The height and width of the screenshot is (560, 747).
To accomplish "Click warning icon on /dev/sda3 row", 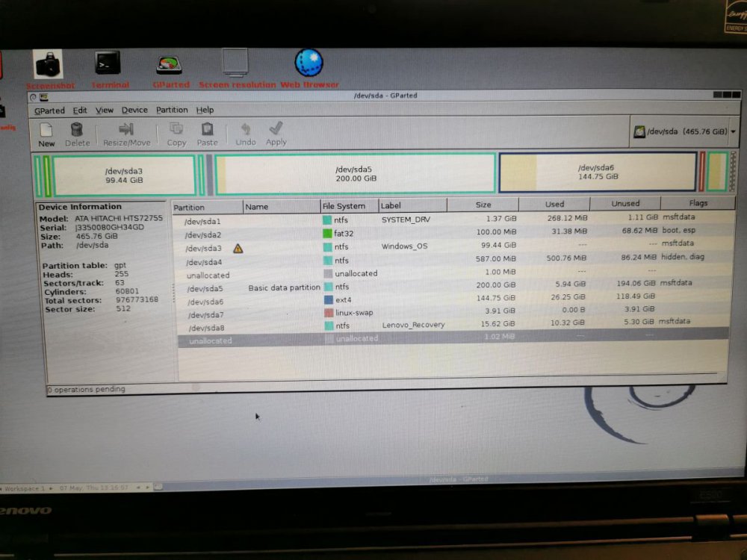I will pos(238,248).
